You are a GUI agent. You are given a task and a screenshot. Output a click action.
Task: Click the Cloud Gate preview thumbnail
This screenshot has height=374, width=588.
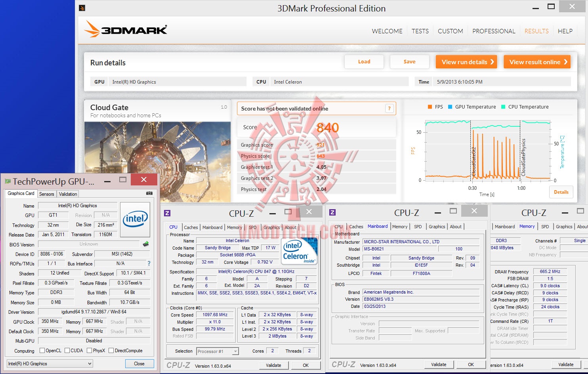[x=157, y=162]
